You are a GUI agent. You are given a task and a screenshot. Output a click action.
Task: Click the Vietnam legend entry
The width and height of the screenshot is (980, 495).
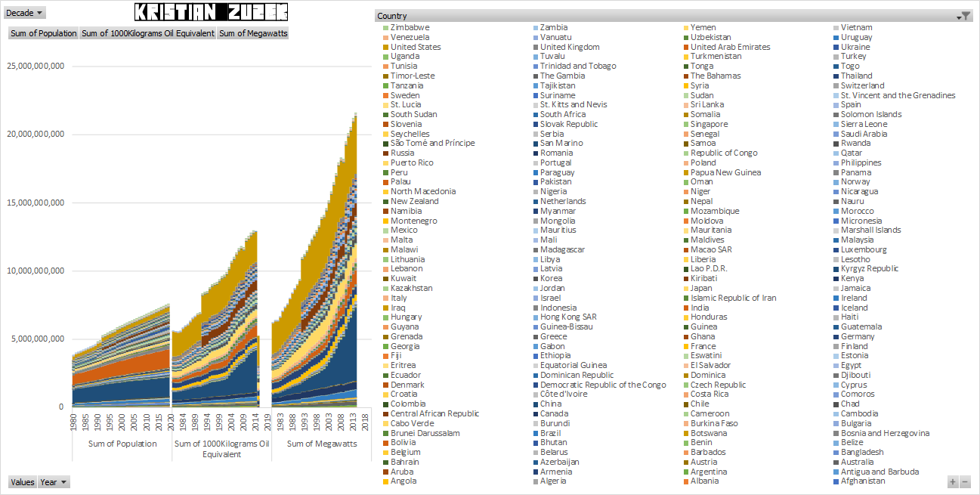click(x=856, y=28)
